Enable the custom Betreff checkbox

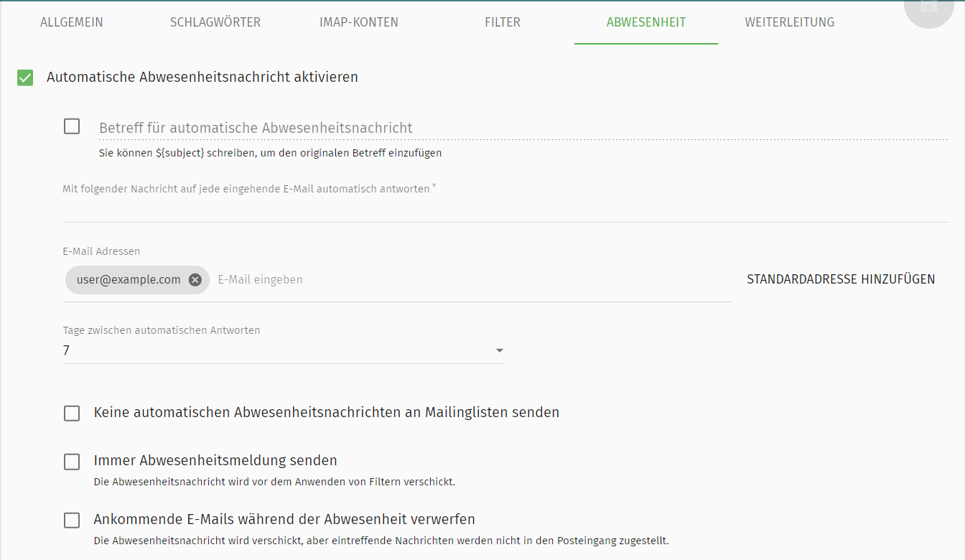pyautogui.click(x=72, y=126)
